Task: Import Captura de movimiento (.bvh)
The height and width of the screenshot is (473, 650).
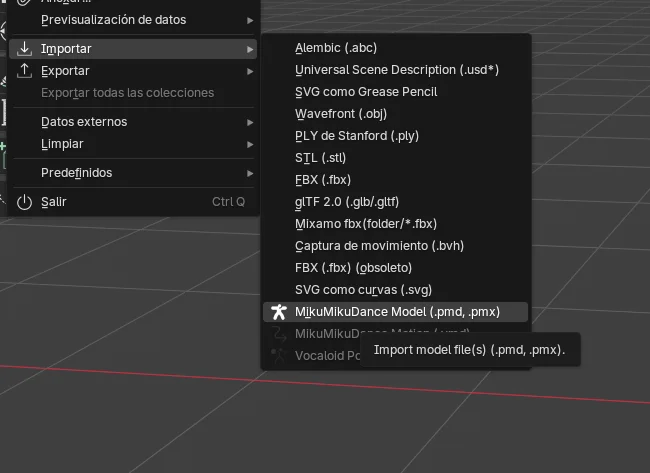Action: 395,246
